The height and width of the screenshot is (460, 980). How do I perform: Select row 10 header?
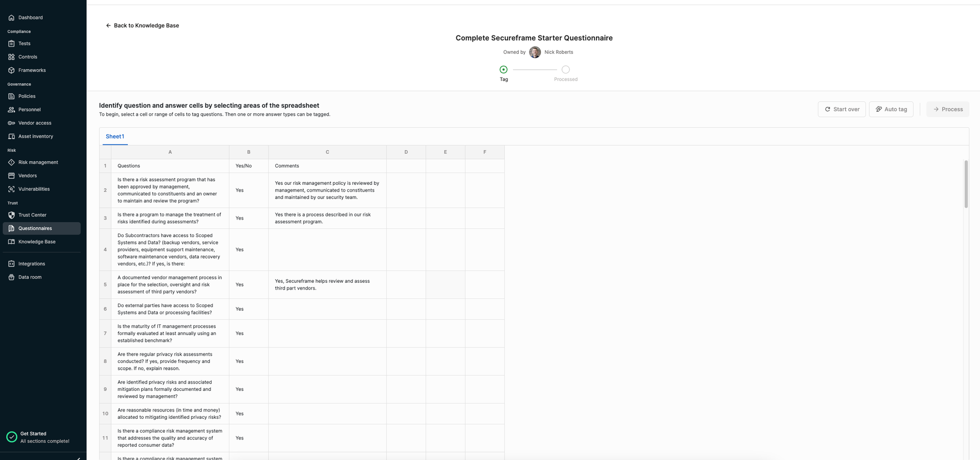tap(105, 414)
